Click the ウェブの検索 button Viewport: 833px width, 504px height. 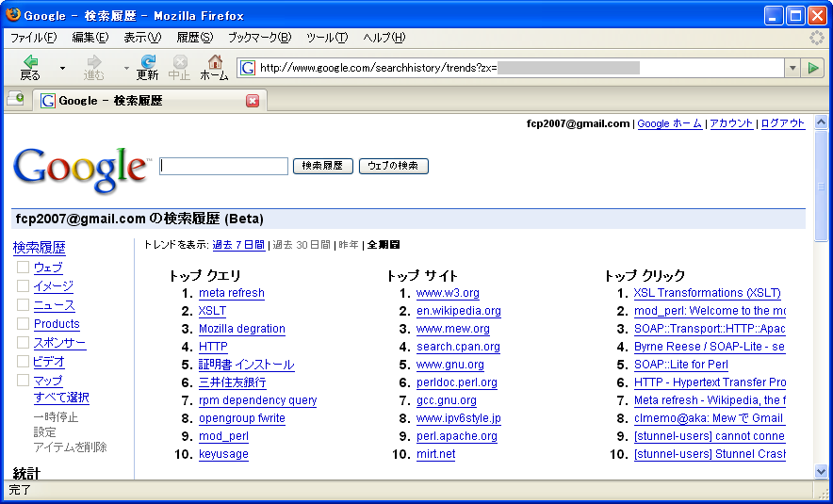394,166
